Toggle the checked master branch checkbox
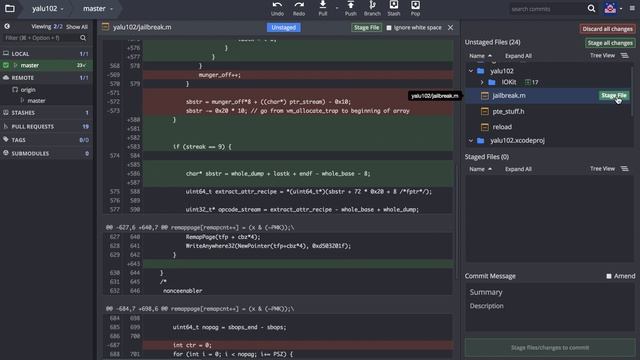640x360 pixels. 6,65
